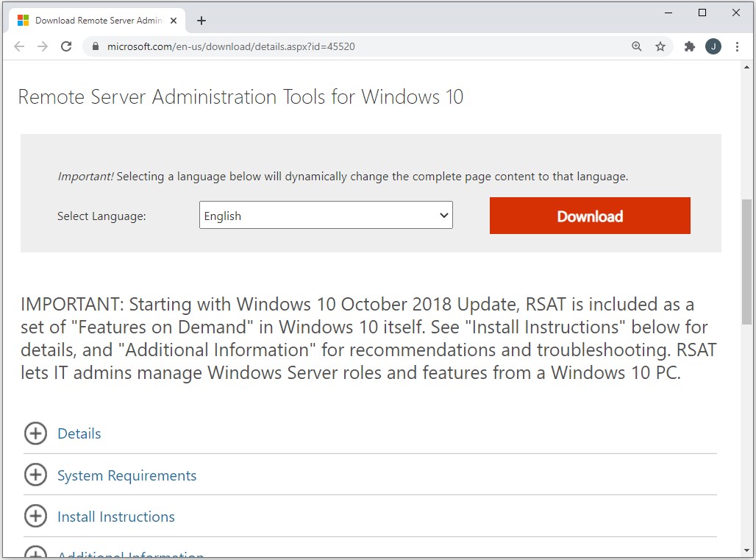The height and width of the screenshot is (560, 756).
Task: Click the vertical scrollbar thumb
Action: (746, 261)
